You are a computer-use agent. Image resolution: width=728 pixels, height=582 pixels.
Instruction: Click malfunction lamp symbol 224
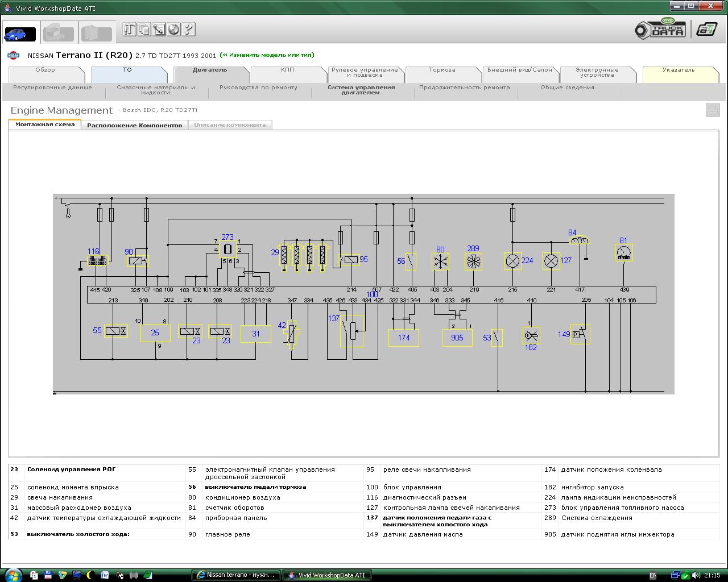click(513, 261)
